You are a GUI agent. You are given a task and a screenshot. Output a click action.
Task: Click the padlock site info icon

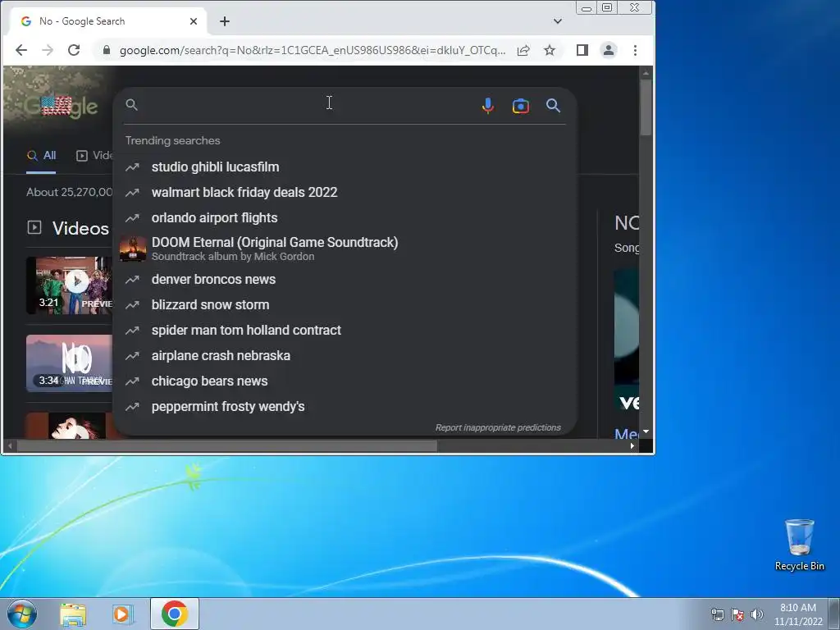[107, 50]
